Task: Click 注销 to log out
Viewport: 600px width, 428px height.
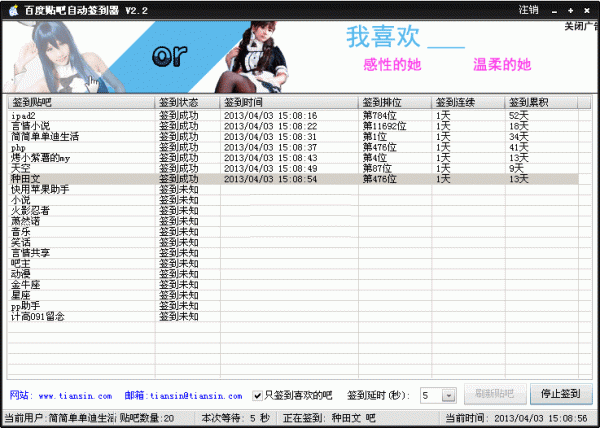Action: (x=528, y=9)
